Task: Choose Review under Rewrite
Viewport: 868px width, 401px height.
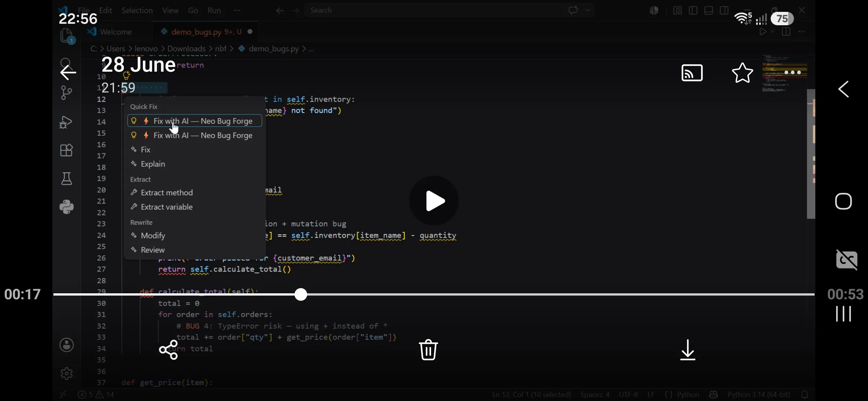Action: click(x=195, y=250)
